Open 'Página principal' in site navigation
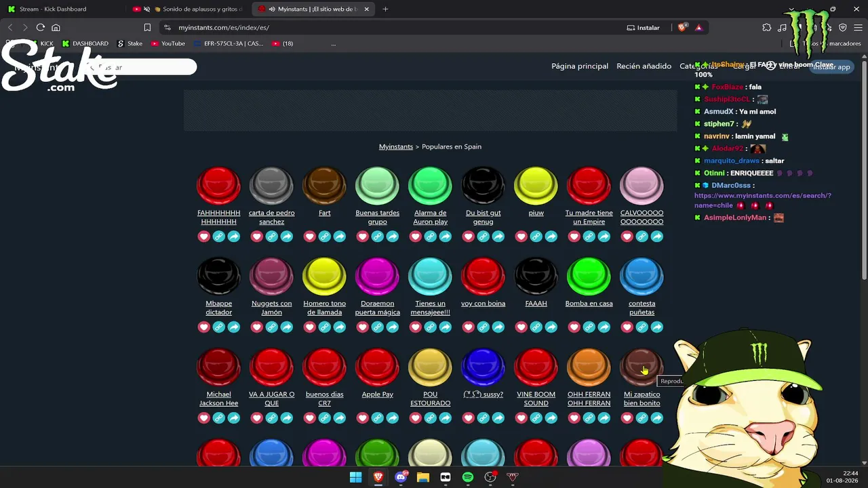Image resolution: width=868 pixels, height=488 pixels. (580, 66)
